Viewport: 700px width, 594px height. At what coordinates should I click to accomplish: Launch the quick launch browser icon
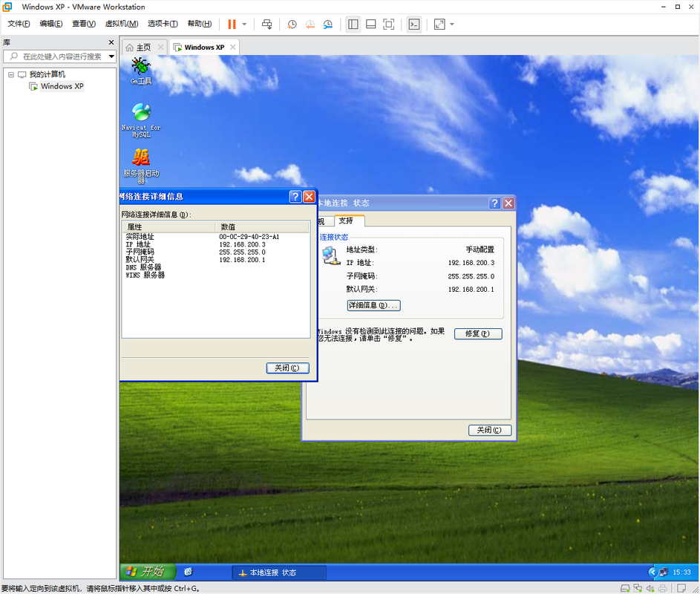point(189,572)
